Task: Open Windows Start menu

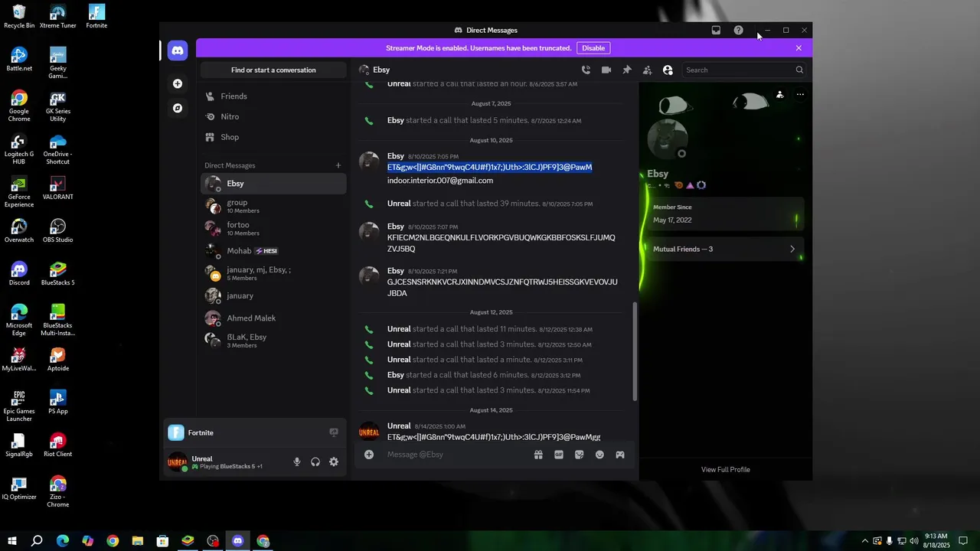Action: pos(12,541)
